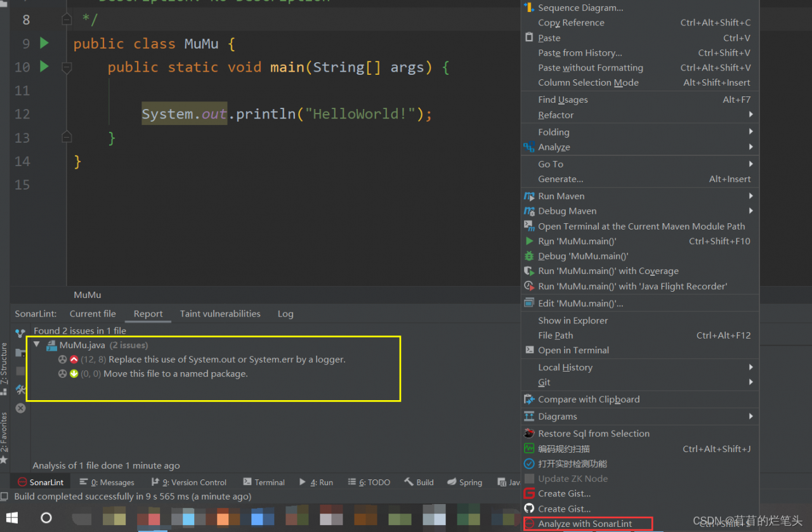The image size is (812, 532).
Task: Expand the Diagrams submenu arrow
Action: (x=751, y=417)
